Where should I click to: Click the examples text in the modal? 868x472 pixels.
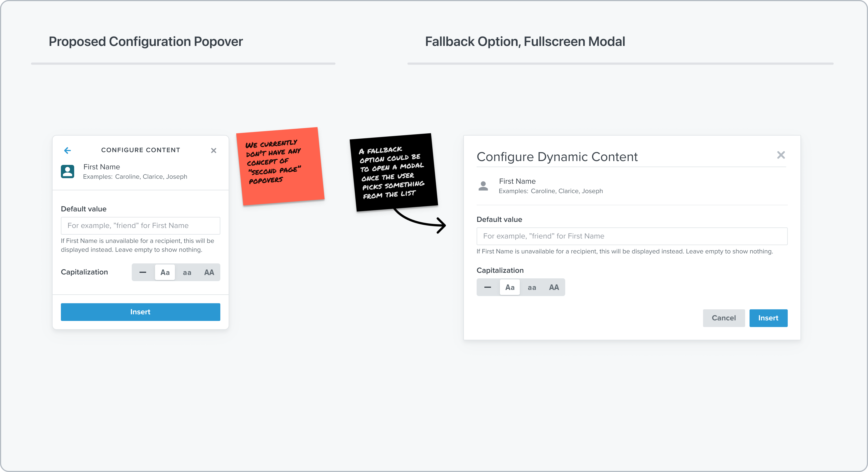(x=551, y=191)
